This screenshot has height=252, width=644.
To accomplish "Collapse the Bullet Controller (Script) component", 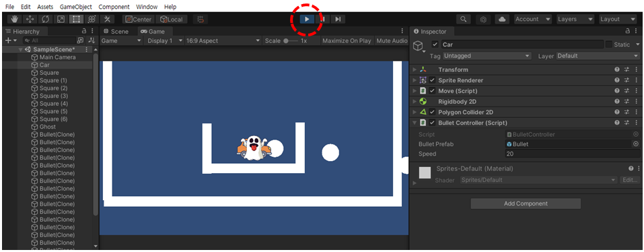I will click(415, 123).
